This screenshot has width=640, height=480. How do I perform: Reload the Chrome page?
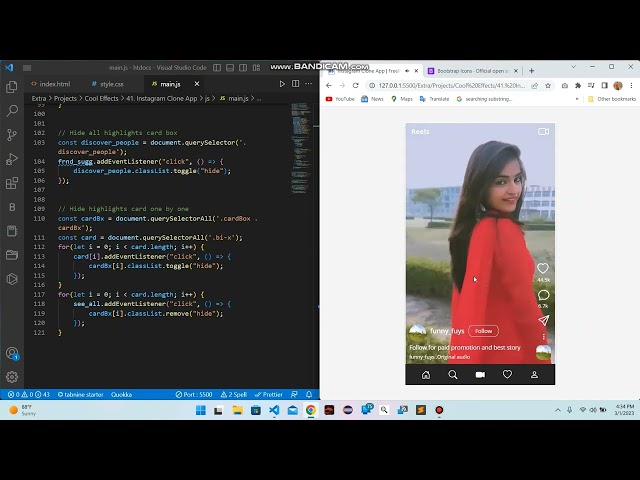[x=356, y=85]
